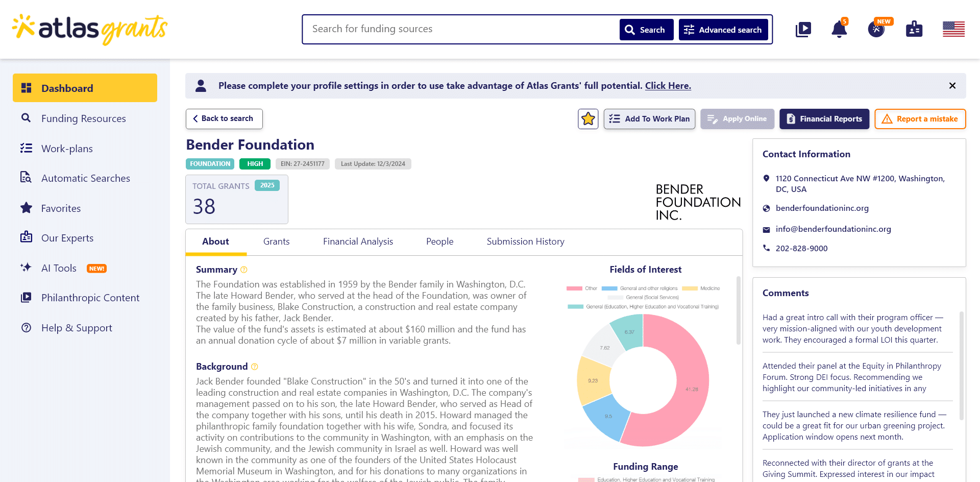Toggle the Medicine legend swatch
Viewport: 980px width, 482px height.
click(x=690, y=288)
